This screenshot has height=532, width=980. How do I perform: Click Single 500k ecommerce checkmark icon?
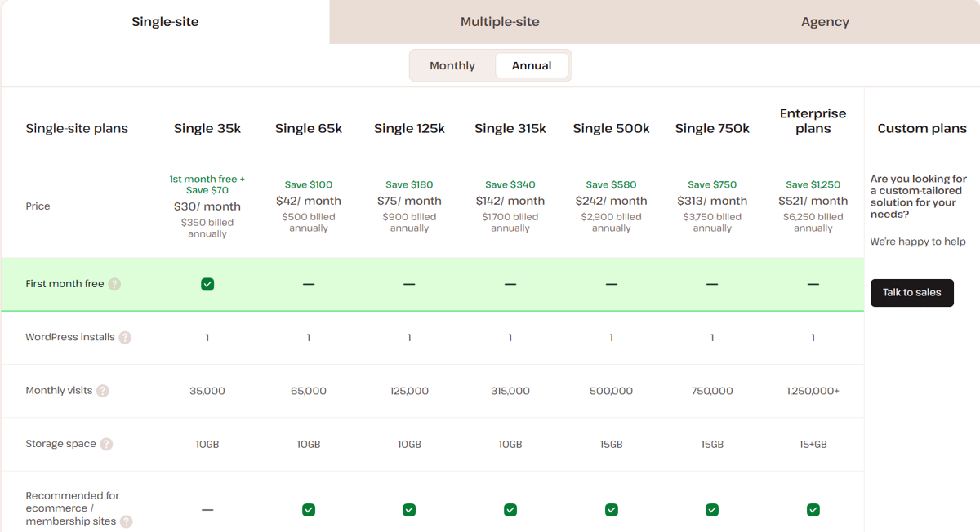click(x=612, y=510)
